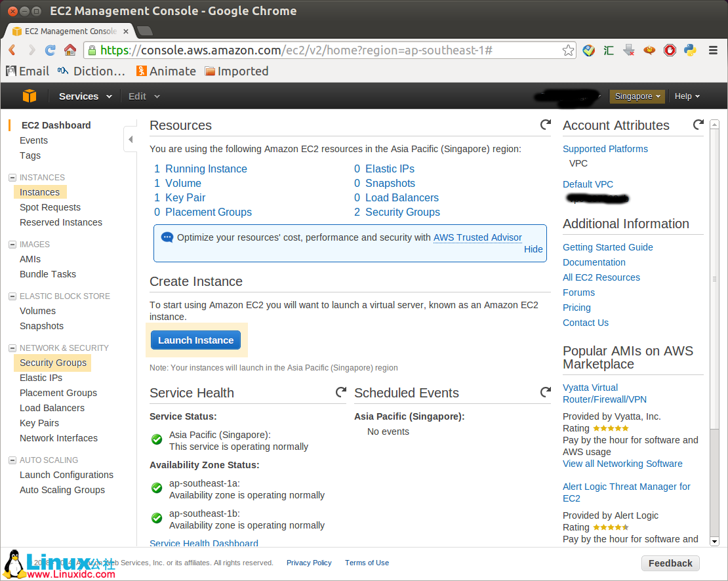Hide the Trusted Advisor notification
728x581 pixels.
pos(533,249)
